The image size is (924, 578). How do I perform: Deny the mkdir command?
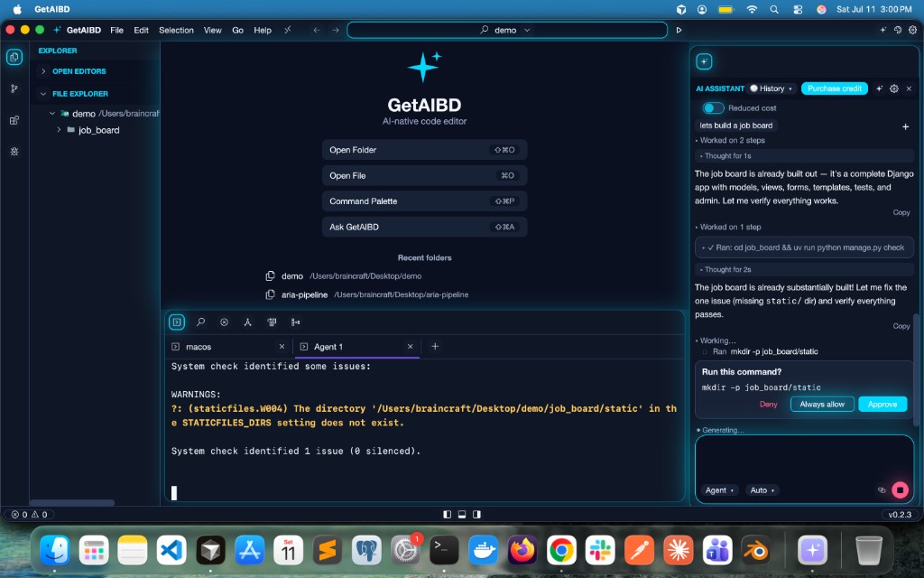coord(769,404)
